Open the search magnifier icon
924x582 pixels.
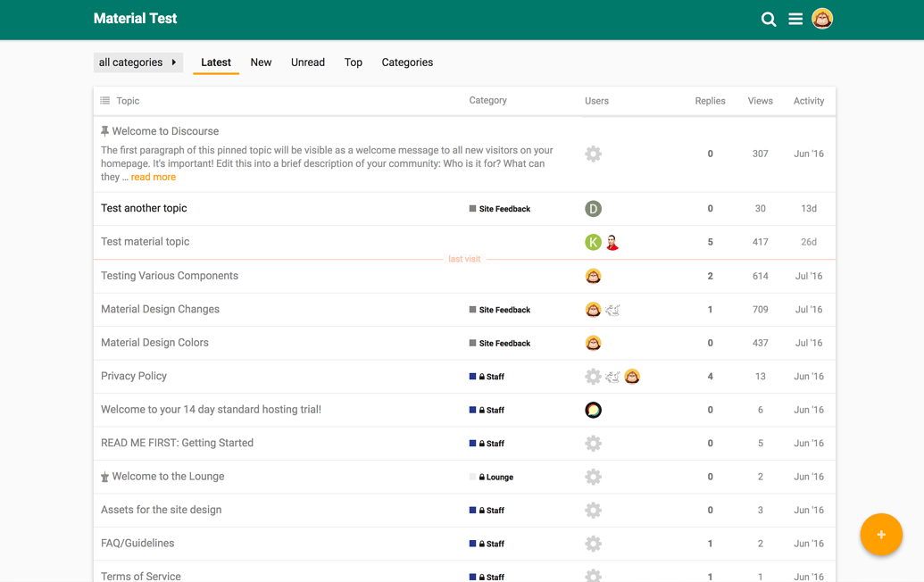768,20
